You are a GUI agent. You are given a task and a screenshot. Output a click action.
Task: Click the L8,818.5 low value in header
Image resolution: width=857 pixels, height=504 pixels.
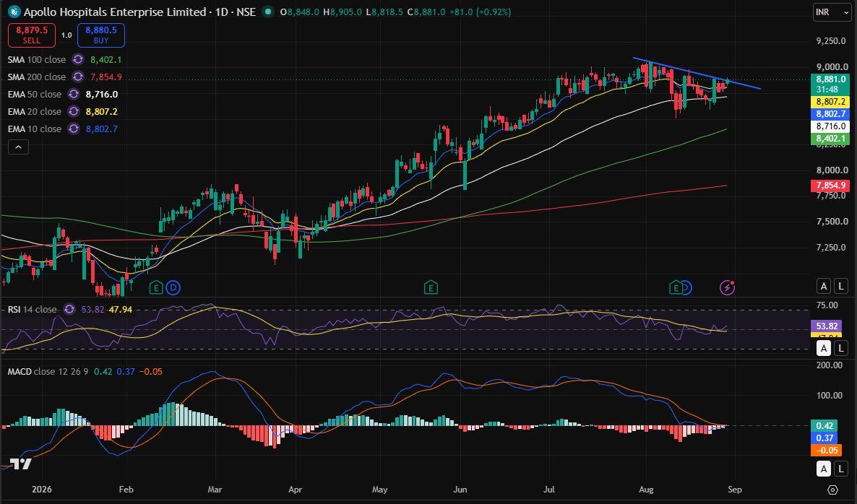[384, 12]
